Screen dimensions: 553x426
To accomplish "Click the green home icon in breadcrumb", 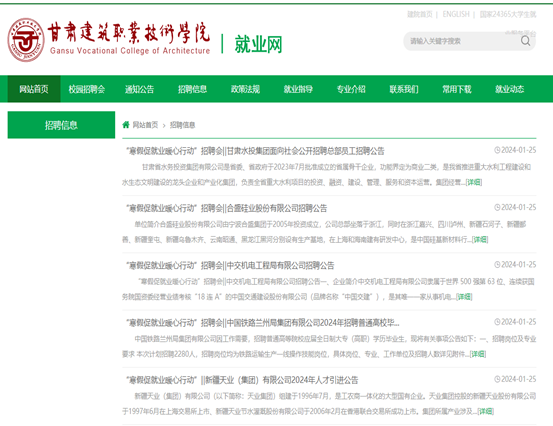I will [126, 124].
